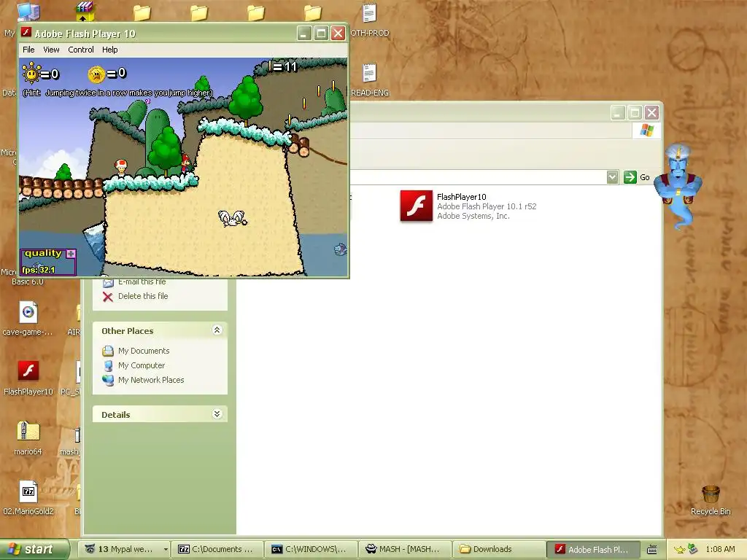Select the FlashPlayer10 file in Downloads window
747x560 pixels.
click(x=468, y=206)
